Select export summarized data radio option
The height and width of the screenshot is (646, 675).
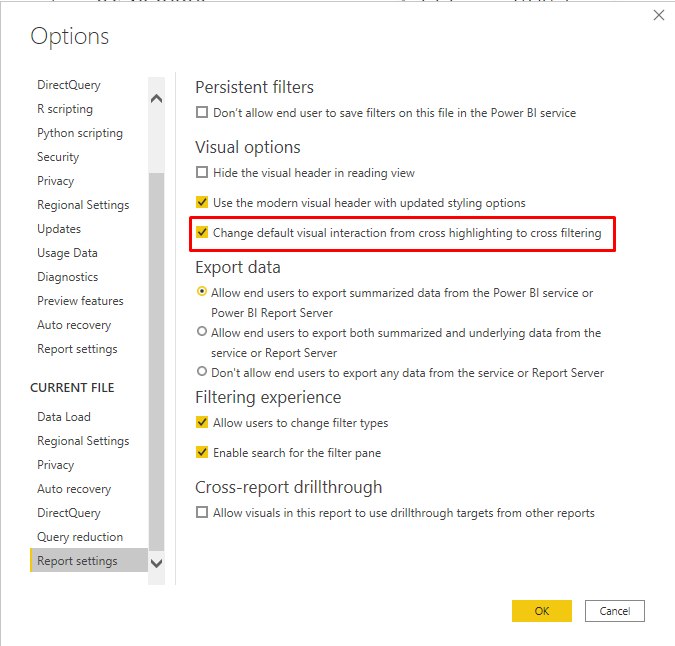click(201, 291)
